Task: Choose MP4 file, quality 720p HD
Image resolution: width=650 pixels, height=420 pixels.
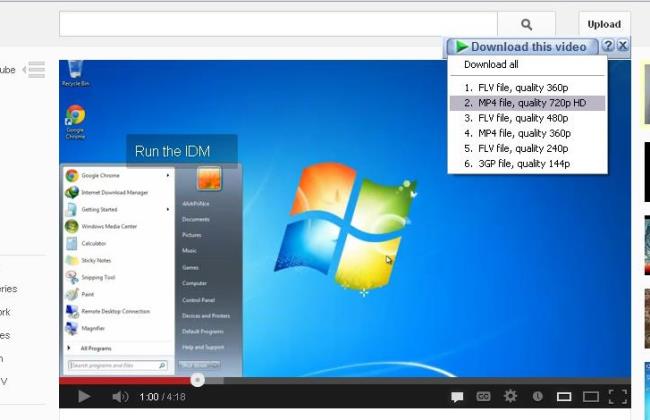Action: coord(524,103)
